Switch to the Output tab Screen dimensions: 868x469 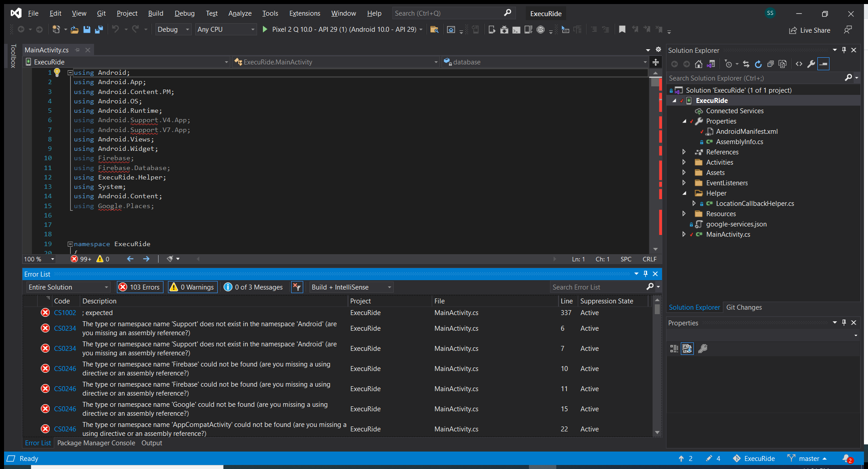pyautogui.click(x=152, y=443)
